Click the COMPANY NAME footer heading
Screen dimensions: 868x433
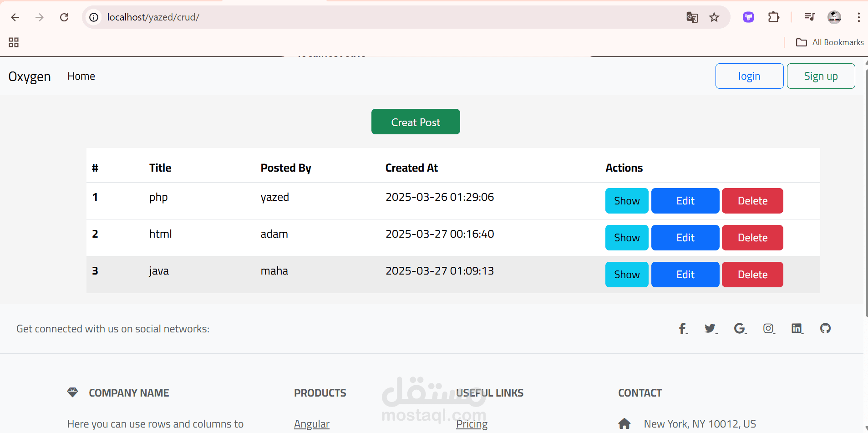click(129, 393)
